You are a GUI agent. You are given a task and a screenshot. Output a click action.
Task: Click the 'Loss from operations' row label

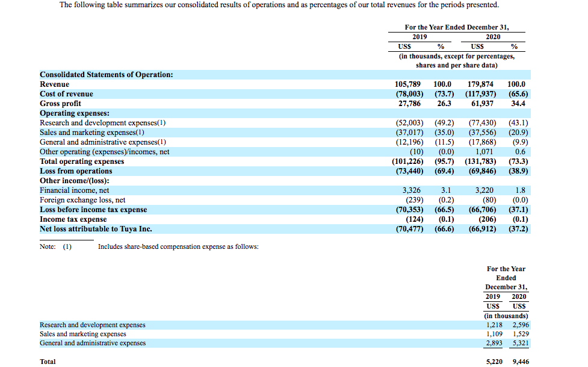(76, 171)
